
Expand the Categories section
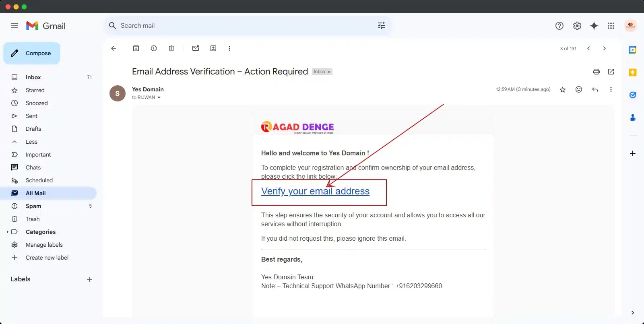pos(8,232)
